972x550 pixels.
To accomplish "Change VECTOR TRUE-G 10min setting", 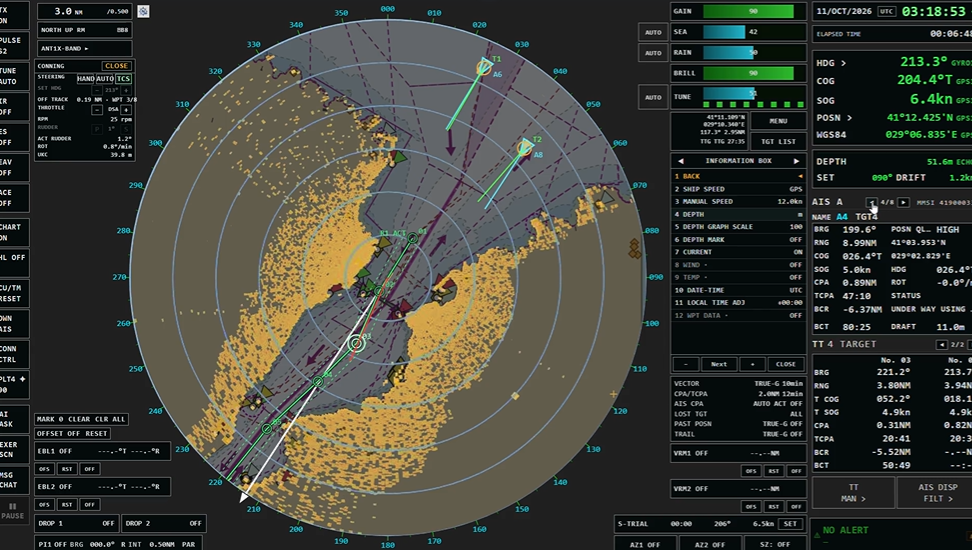I will point(738,384).
